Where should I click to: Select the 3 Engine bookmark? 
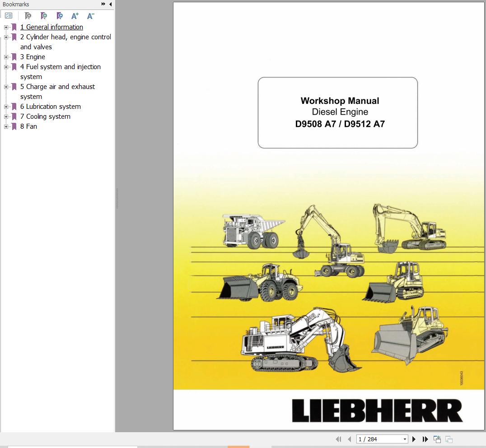[33, 57]
